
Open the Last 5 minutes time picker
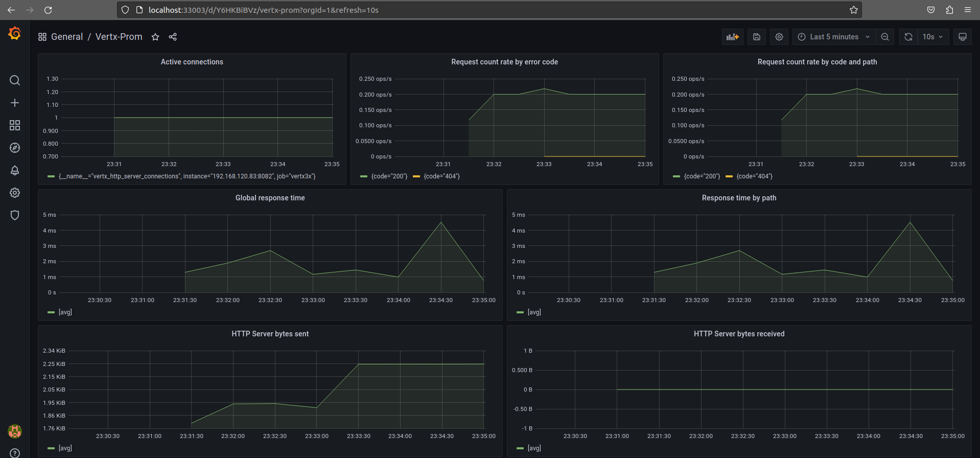point(833,37)
